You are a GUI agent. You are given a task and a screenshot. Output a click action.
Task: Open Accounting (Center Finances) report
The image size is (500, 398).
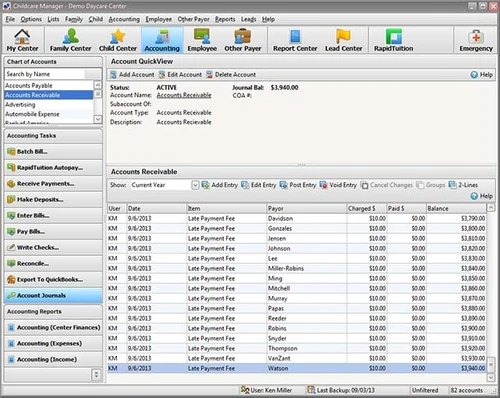point(53,328)
